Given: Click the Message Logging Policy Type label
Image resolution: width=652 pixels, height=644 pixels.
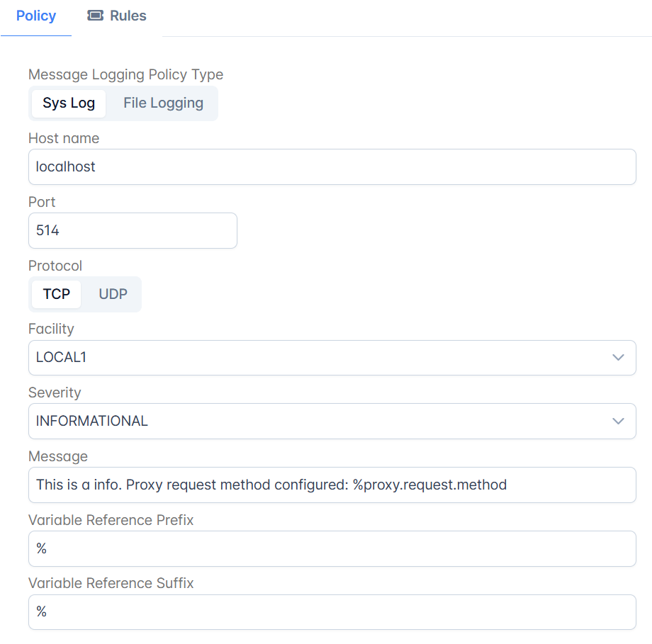Looking at the screenshot, I should (x=125, y=74).
